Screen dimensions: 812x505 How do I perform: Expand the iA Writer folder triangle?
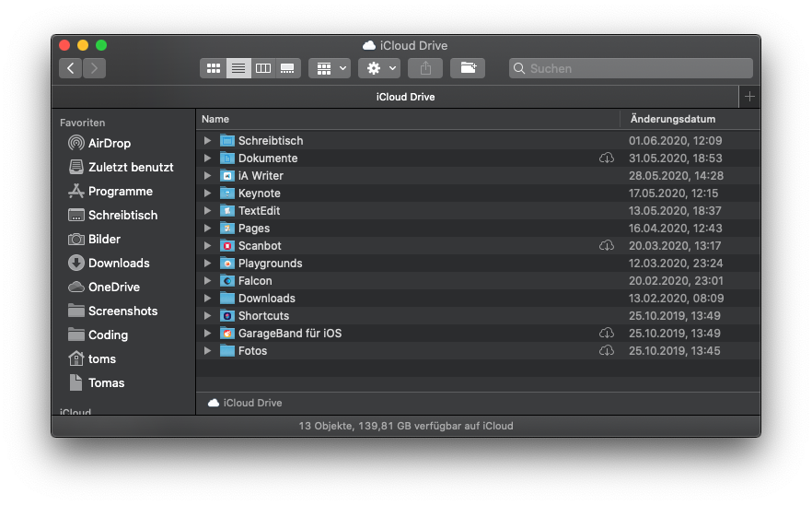(x=207, y=176)
